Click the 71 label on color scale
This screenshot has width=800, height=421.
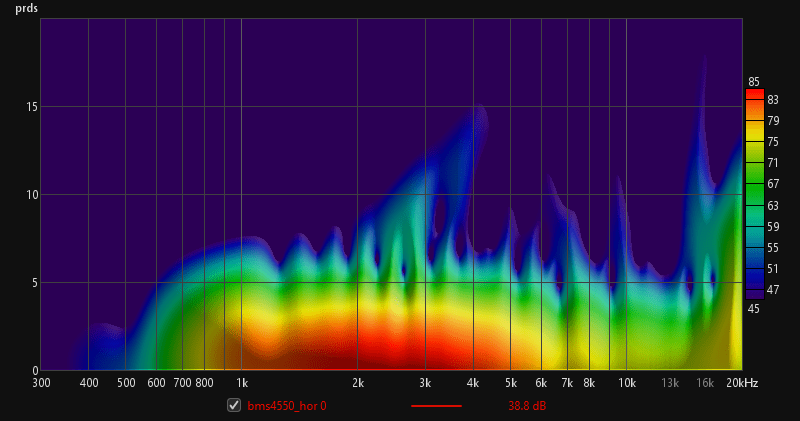[773, 162]
